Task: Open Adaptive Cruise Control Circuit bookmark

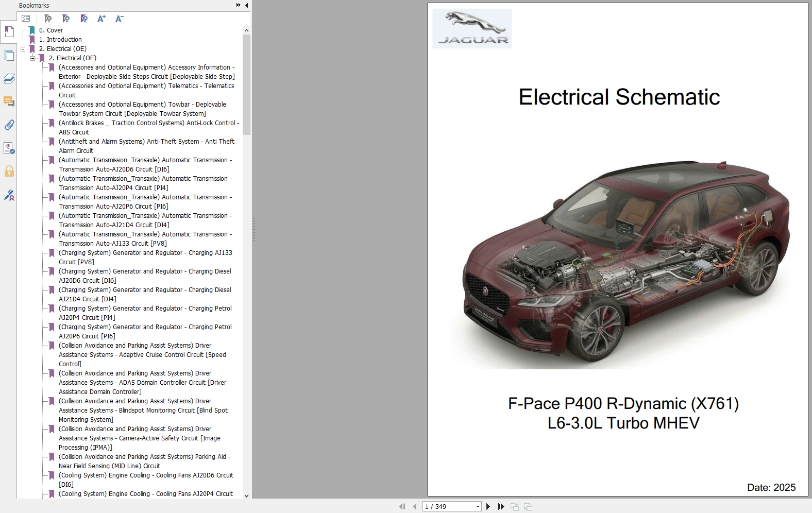Action: click(x=142, y=355)
